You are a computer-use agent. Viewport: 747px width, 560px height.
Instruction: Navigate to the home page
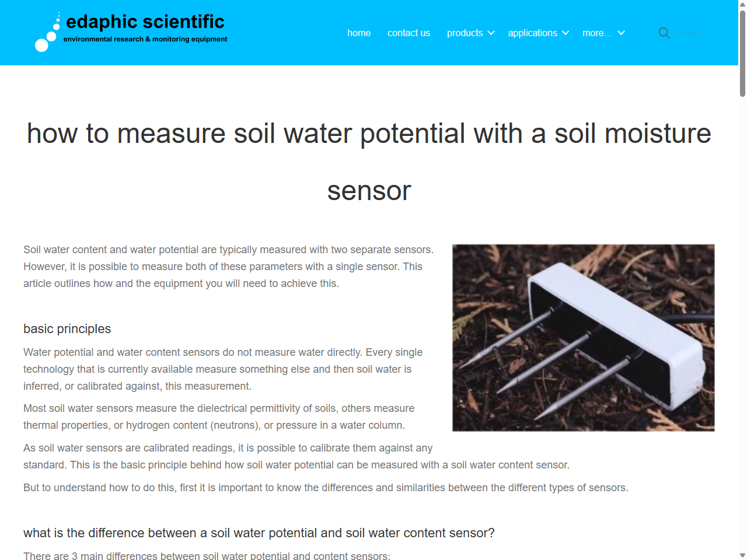tap(359, 33)
